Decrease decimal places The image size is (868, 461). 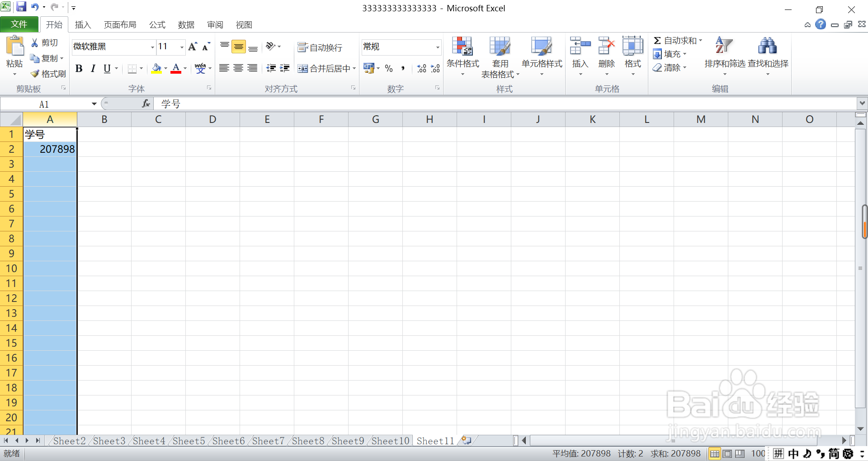coord(435,68)
